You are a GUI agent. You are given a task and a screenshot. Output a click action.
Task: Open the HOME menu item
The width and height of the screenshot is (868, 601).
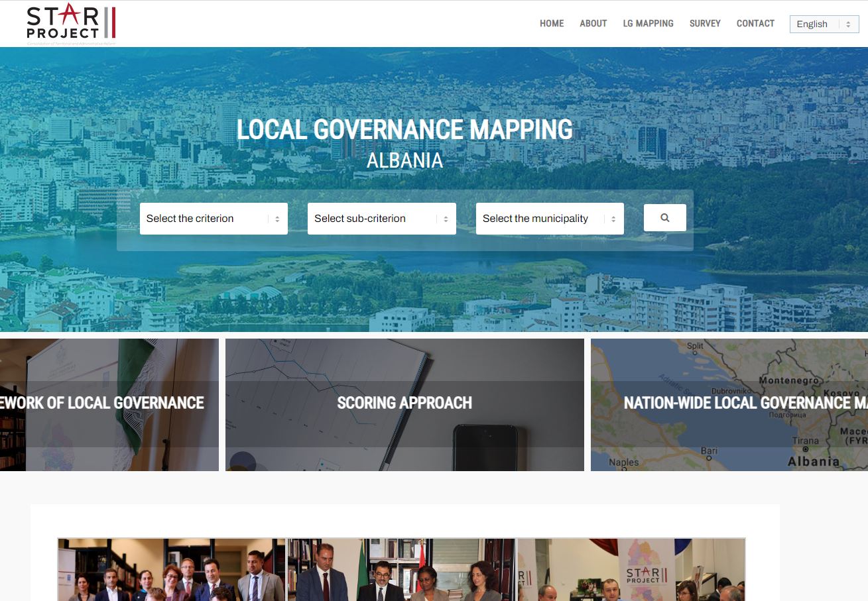coord(552,23)
